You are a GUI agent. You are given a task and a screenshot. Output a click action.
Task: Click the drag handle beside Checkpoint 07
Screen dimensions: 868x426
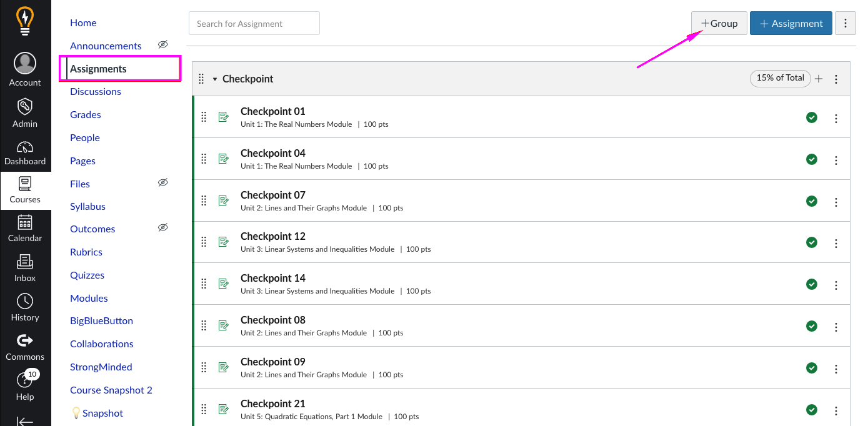pos(203,201)
